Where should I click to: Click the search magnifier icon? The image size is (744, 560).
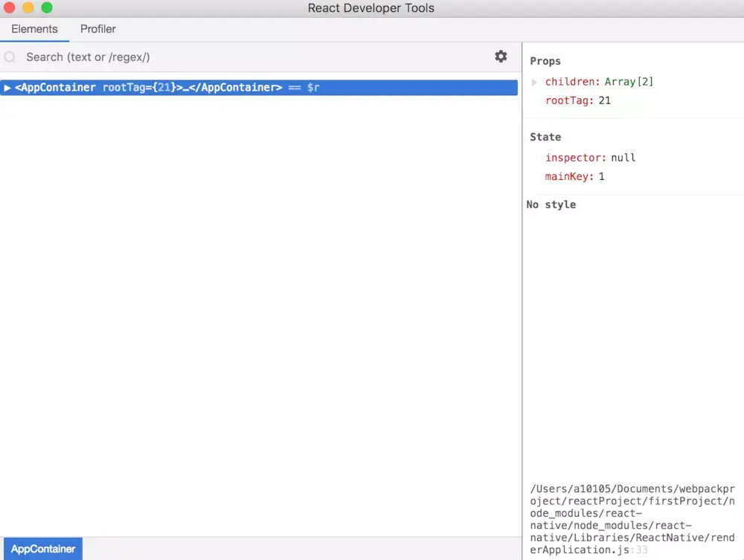coord(10,57)
